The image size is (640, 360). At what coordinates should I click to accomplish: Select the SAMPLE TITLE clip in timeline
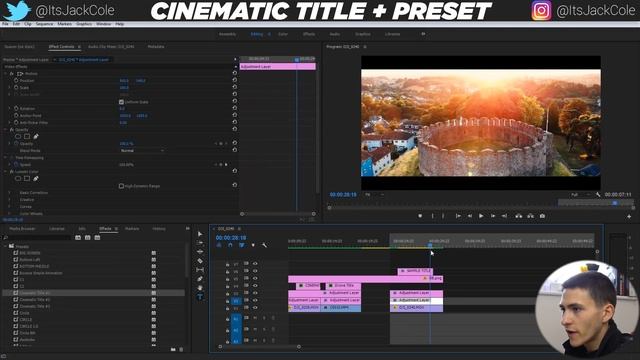[415, 271]
